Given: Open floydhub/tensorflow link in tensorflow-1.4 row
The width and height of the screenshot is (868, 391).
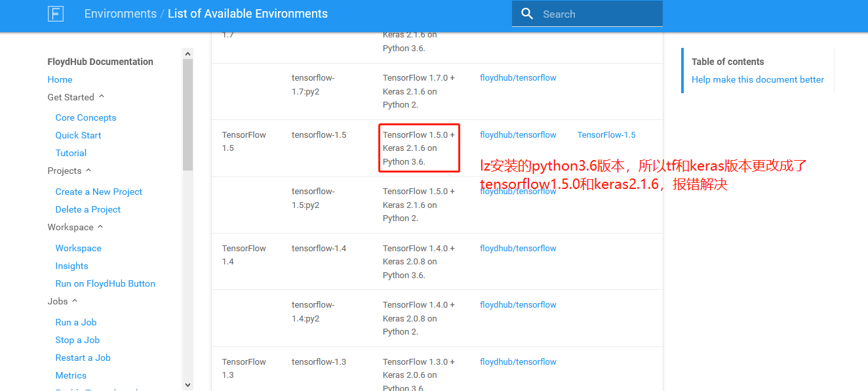Looking at the screenshot, I should pyautogui.click(x=518, y=248).
